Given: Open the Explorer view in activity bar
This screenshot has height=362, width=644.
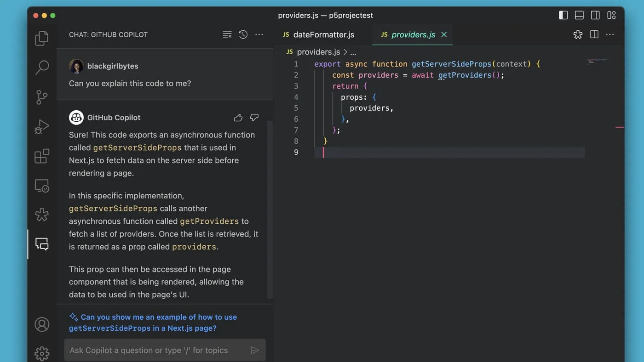Looking at the screenshot, I should click(42, 38).
